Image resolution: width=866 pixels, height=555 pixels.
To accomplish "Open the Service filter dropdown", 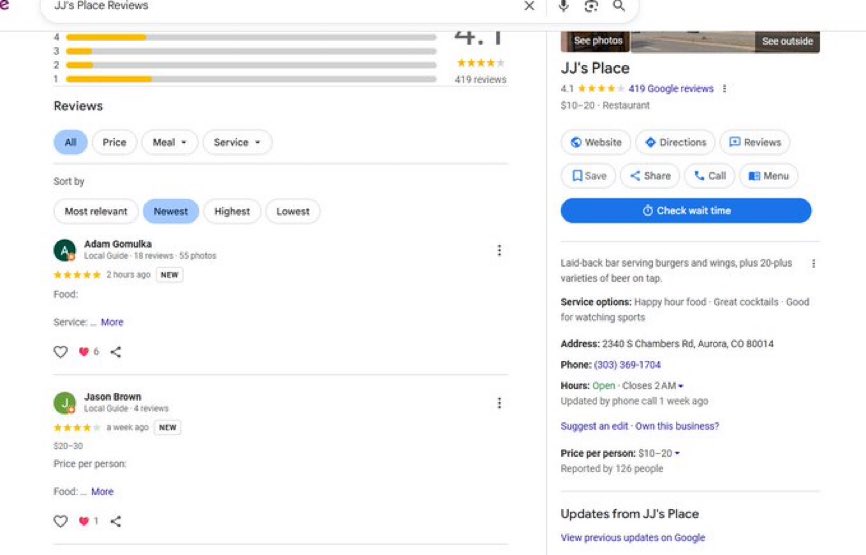I will pyautogui.click(x=237, y=142).
